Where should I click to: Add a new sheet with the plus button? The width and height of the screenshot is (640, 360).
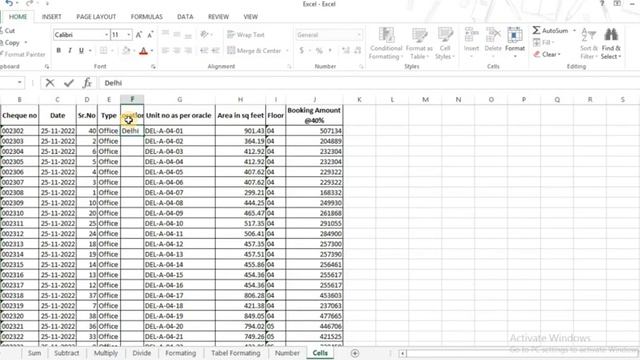click(x=355, y=353)
